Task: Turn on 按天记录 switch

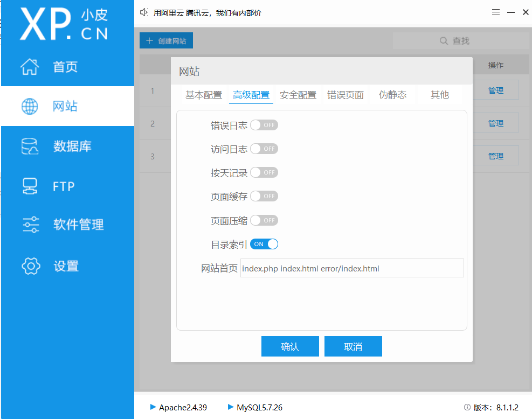Action: (x=264, y=172)
